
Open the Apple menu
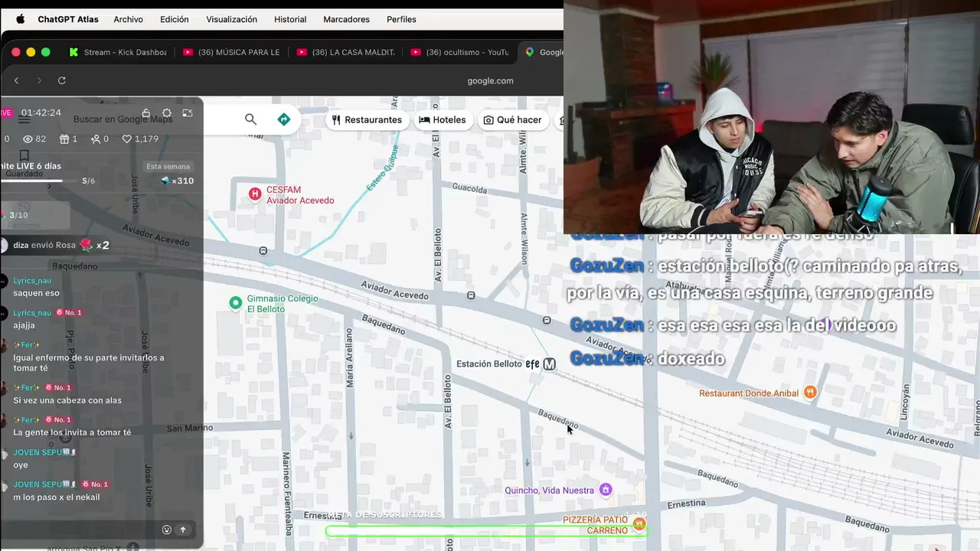point(20,19)
